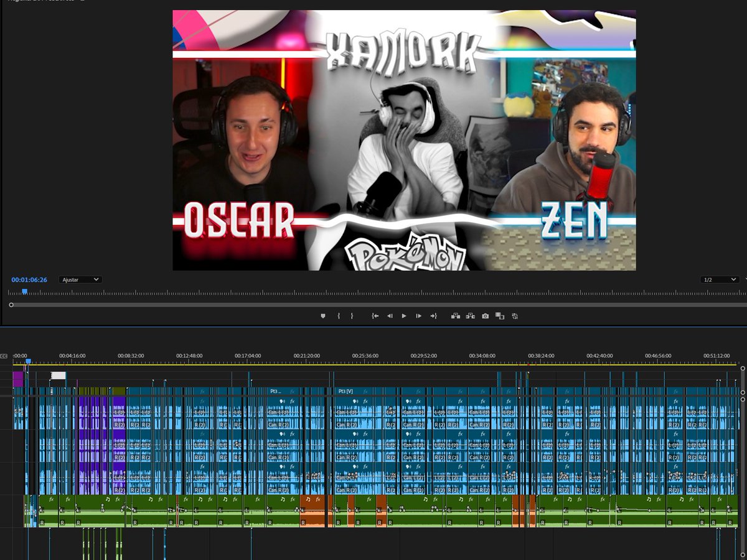
Task: Click the blue Program monitor playhead marker
Action: tap(25, 291)
